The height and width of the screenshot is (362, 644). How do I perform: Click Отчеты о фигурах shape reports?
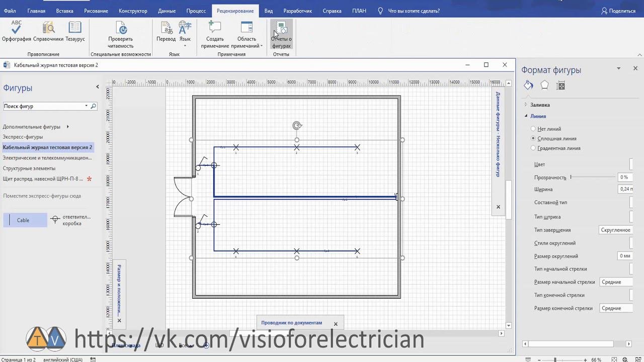[281, 35]
